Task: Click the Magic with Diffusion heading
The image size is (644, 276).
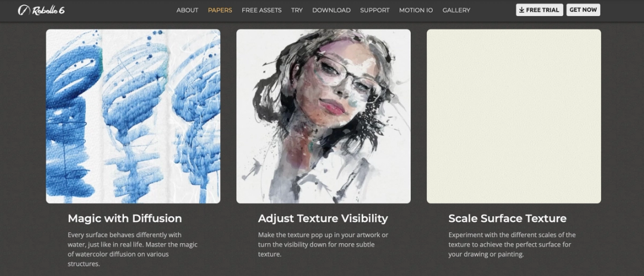Action: [125, 218]
